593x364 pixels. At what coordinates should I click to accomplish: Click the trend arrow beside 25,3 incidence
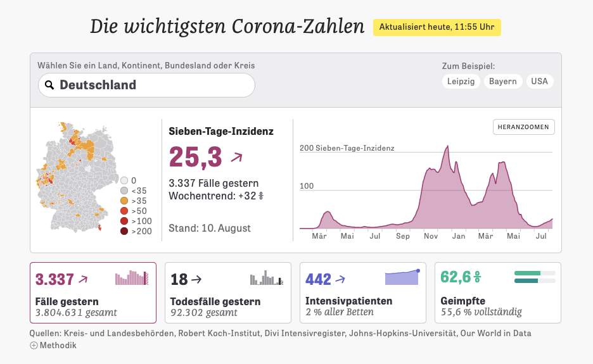pos(236,158)
